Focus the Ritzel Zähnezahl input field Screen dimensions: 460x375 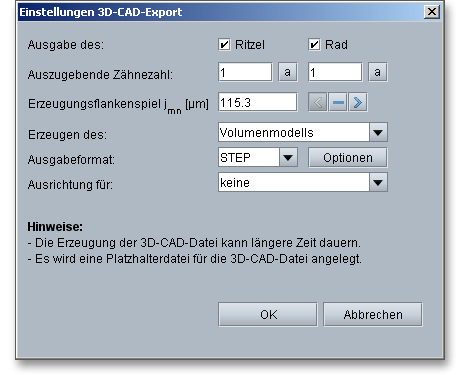click(245, 72)
